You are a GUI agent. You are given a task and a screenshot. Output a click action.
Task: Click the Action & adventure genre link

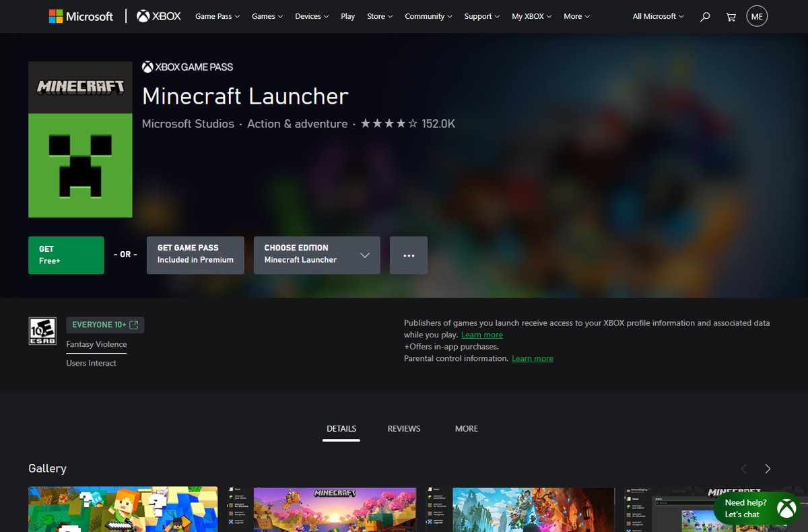(298, 124)
